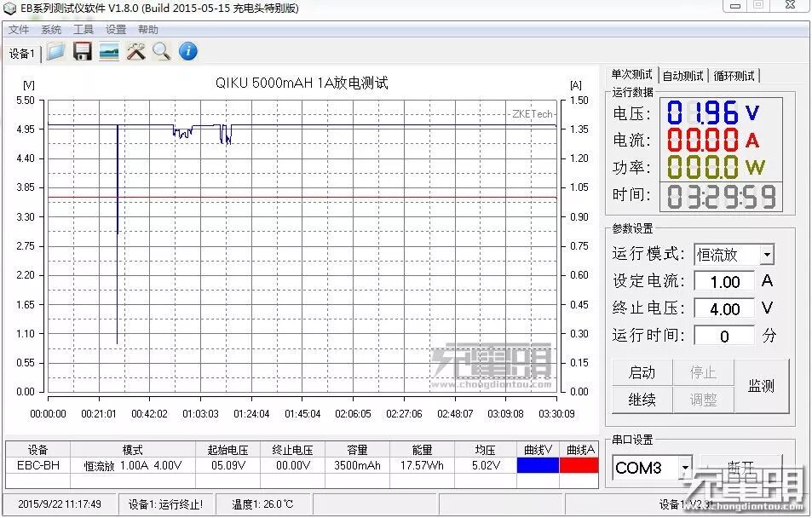
Task: Open the 设置 menu
Action: point(116,30)
